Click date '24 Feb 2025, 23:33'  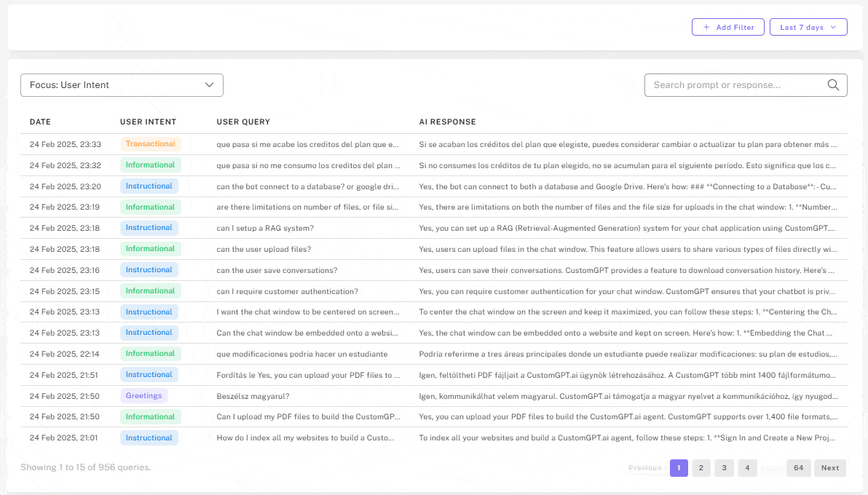(x=66, y=145)
